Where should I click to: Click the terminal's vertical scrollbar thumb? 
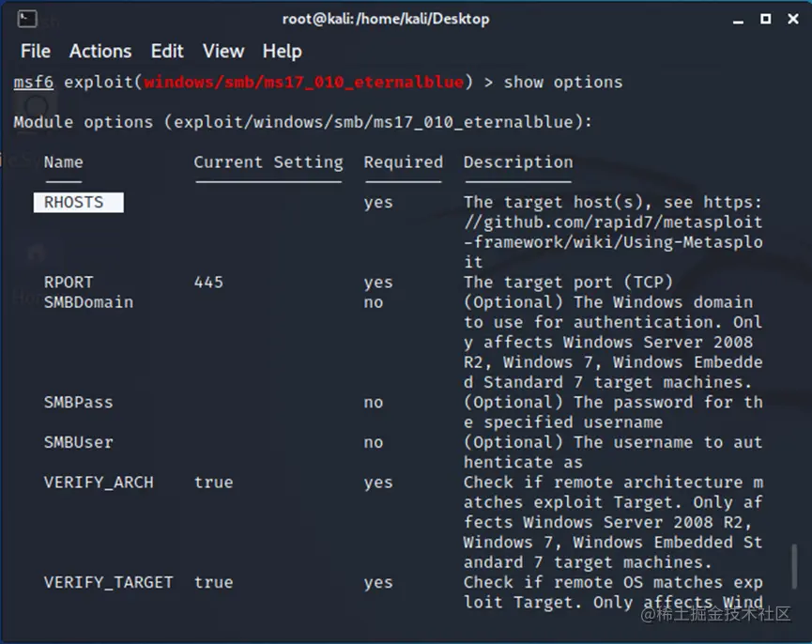click(795, 566)
